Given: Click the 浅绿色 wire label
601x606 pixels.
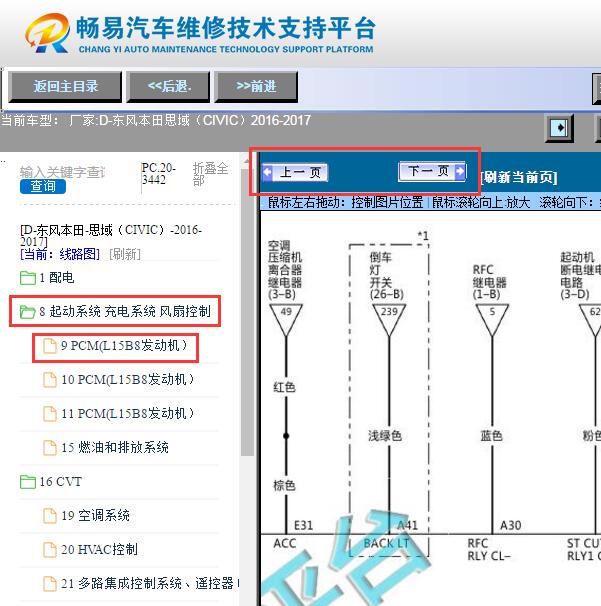Looking at the screenshot, I should (385, 436).
